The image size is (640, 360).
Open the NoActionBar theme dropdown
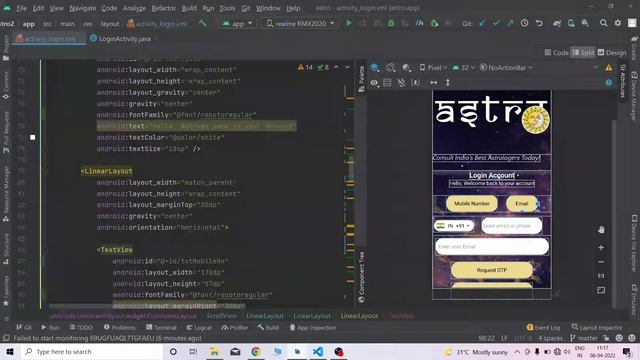[506, 68]
